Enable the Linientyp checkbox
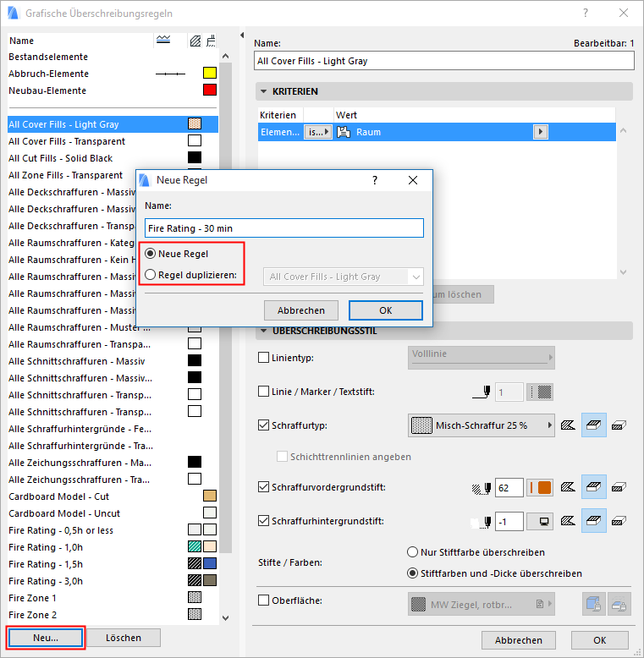This screenshot has width=644, height=658. coord(263,358)
